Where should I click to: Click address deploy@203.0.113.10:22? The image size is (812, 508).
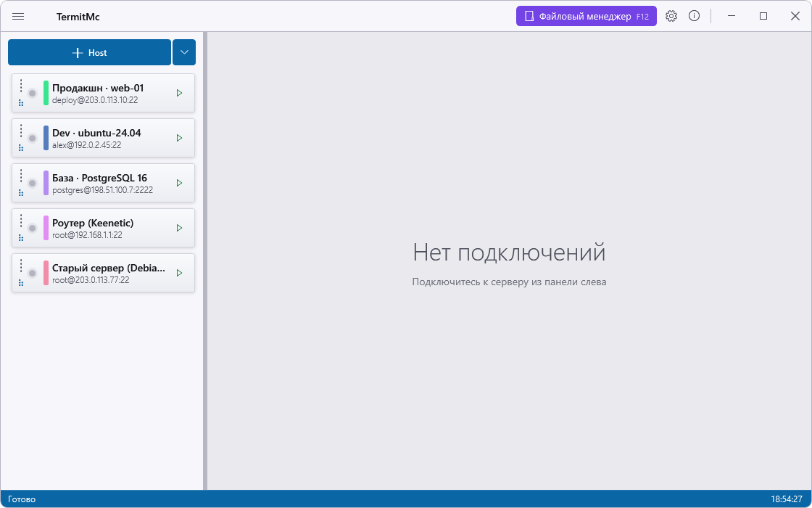tap(95, 101)
